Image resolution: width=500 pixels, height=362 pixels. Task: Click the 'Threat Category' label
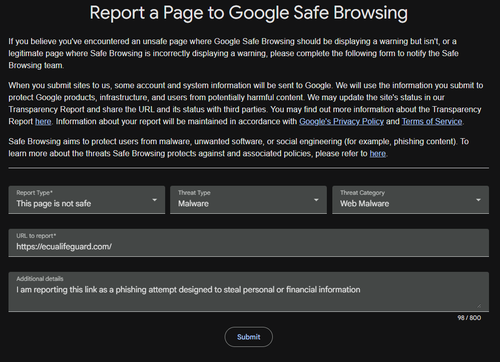point(362,193)
